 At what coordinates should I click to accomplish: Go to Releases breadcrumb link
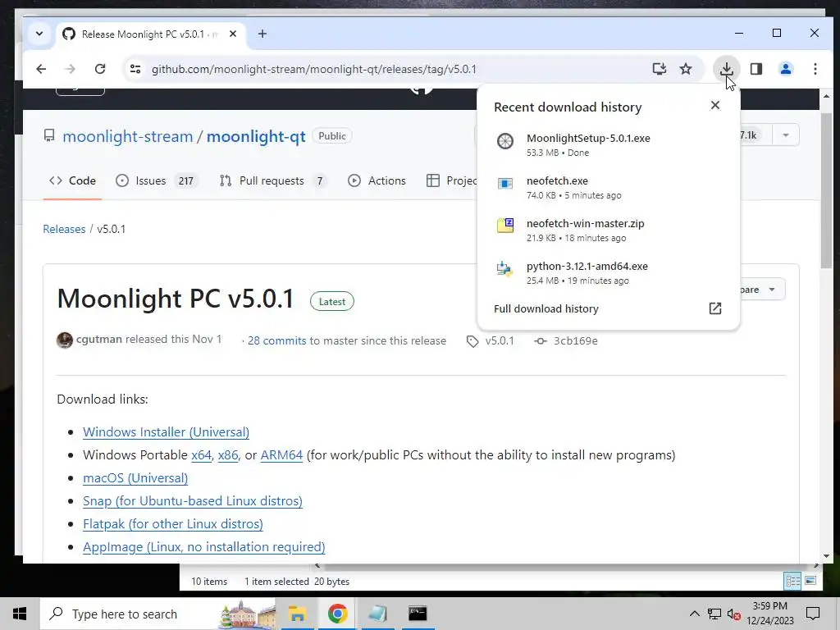pyautogui.click(x=64, y=230)
